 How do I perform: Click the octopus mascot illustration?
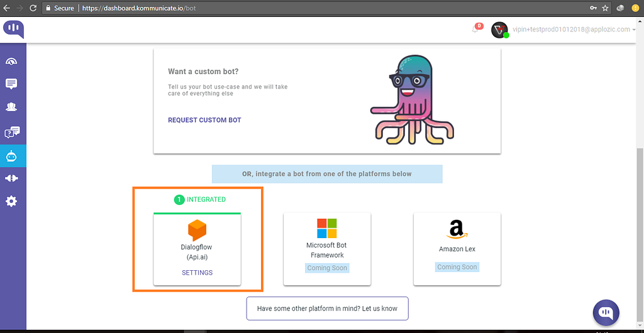point(413,100)
